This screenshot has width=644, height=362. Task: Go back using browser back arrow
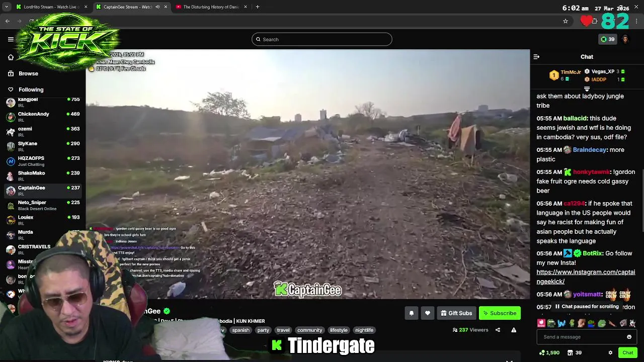pos(8,21)
